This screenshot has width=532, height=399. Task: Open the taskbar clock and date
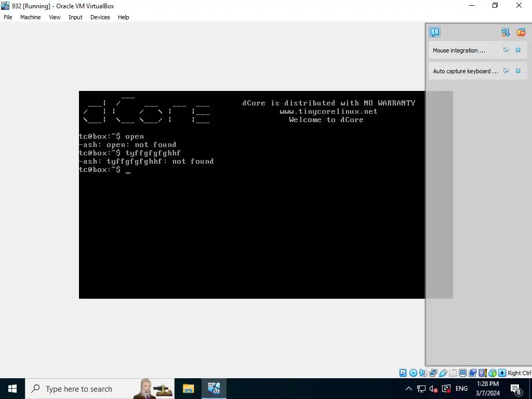point(487,389)
